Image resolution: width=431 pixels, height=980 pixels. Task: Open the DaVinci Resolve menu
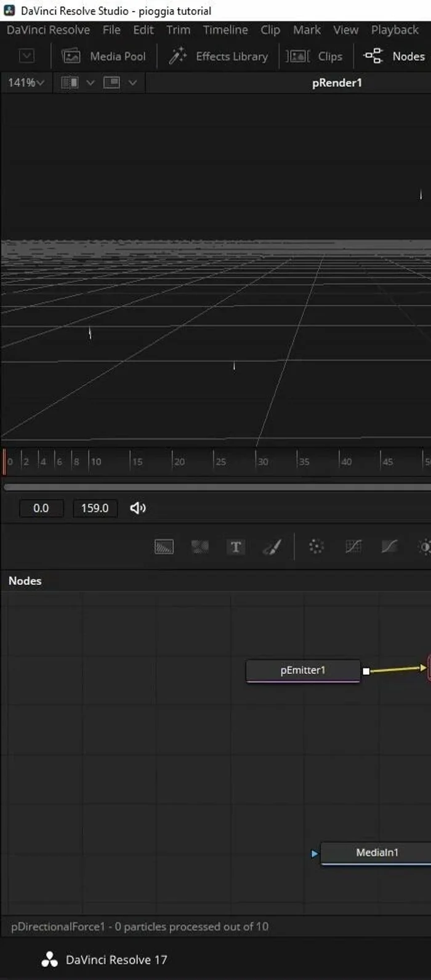[x=48, y=30]
